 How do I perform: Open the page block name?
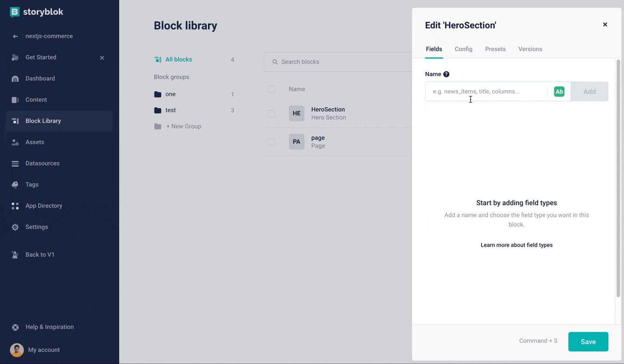coord(318,138)
